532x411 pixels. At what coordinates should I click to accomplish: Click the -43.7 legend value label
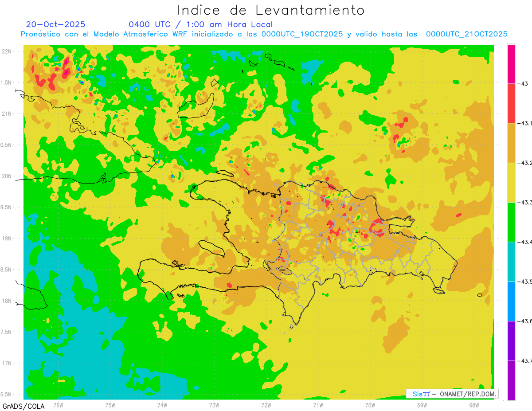pos(524,360)
